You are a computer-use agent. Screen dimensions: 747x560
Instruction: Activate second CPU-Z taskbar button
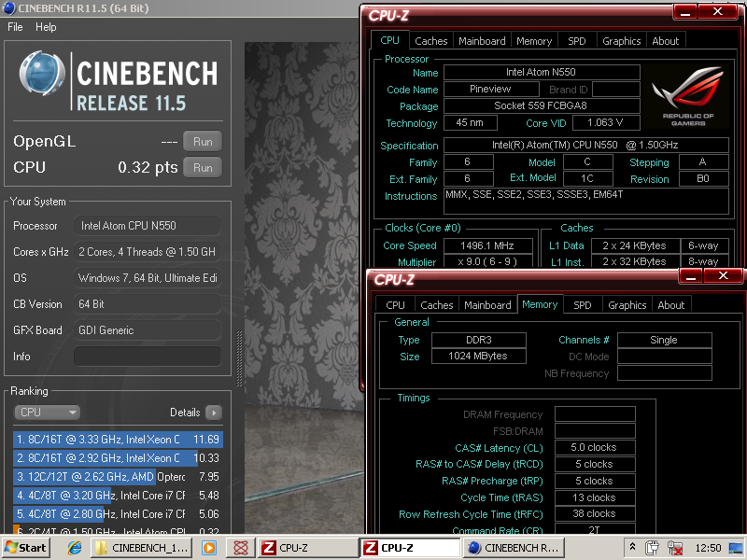[410, 548]
